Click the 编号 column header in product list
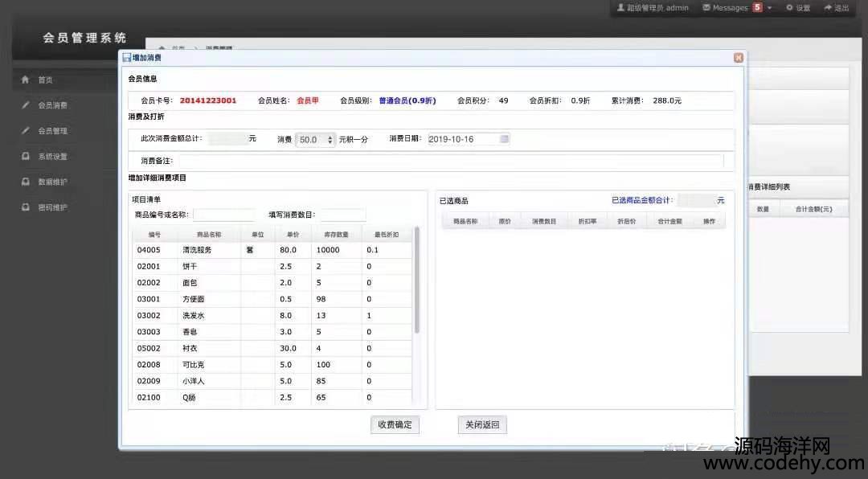This screenshot has height=479, width=868. click(154, 234)
